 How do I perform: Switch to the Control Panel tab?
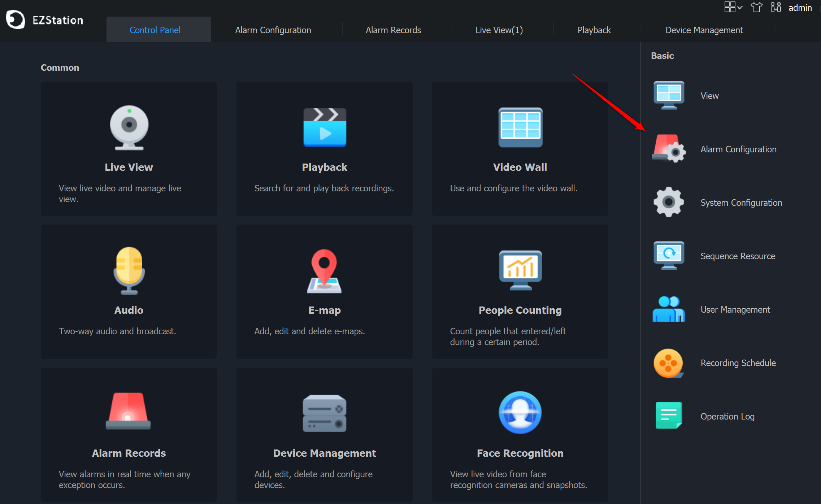[159, 30]
